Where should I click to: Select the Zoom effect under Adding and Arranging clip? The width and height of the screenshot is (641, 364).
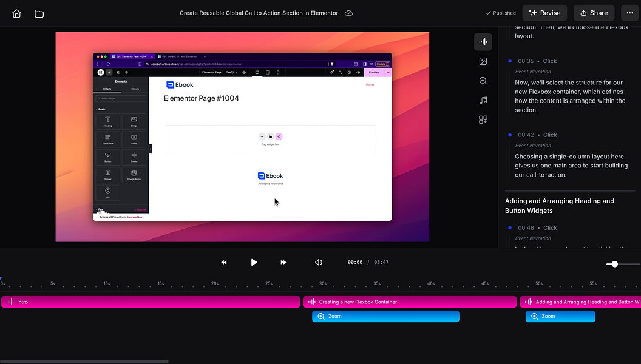click(560, 316)
